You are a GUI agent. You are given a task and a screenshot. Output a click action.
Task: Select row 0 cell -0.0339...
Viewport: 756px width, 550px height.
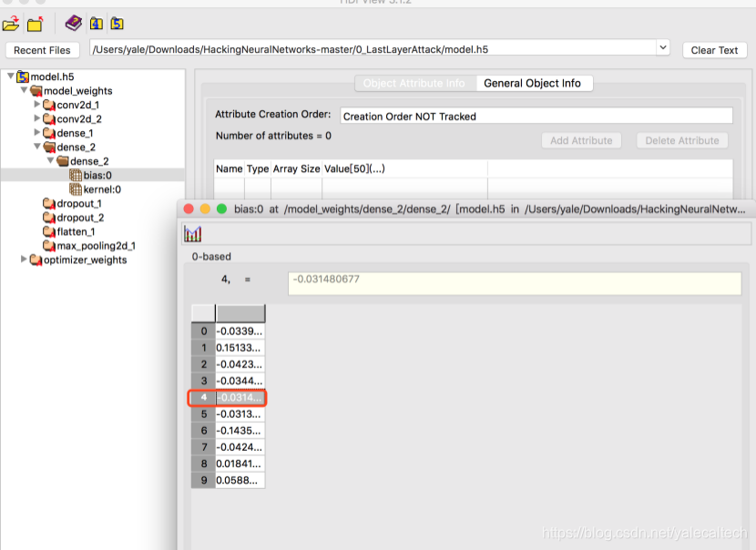(240, 331)
